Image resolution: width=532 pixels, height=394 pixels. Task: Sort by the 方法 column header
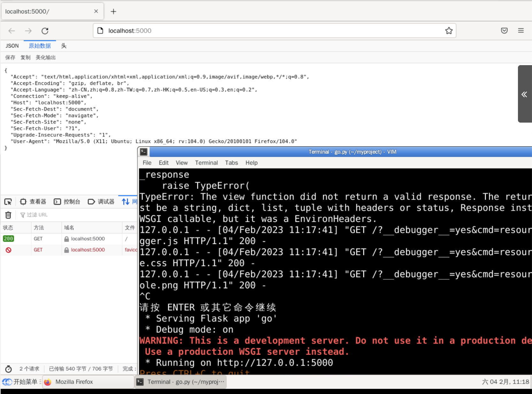[x=46, y=228]
